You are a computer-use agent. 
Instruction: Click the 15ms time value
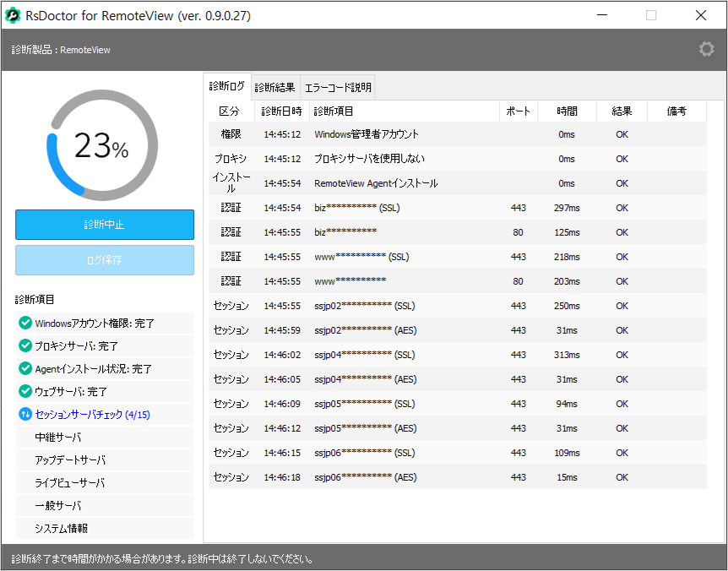point(567,478)
